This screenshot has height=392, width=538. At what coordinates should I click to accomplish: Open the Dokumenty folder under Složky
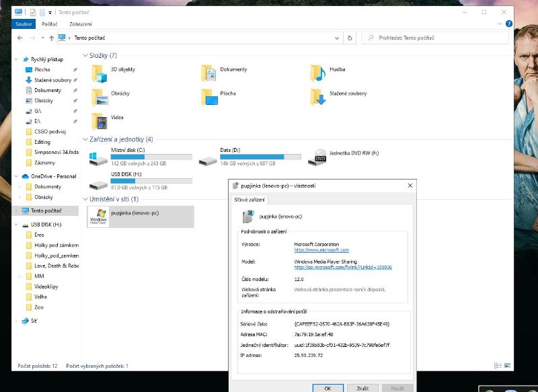(x=208, y=73)
